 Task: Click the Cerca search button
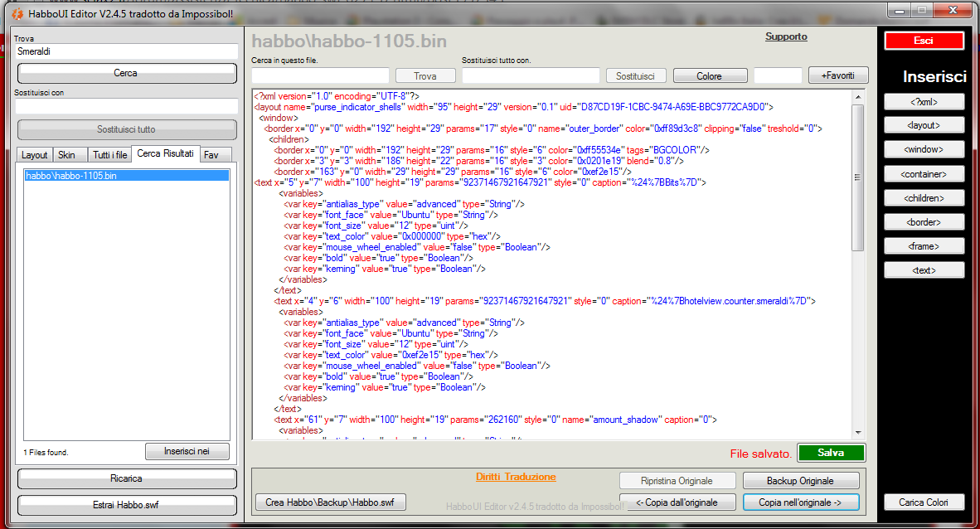pos(127,73)
